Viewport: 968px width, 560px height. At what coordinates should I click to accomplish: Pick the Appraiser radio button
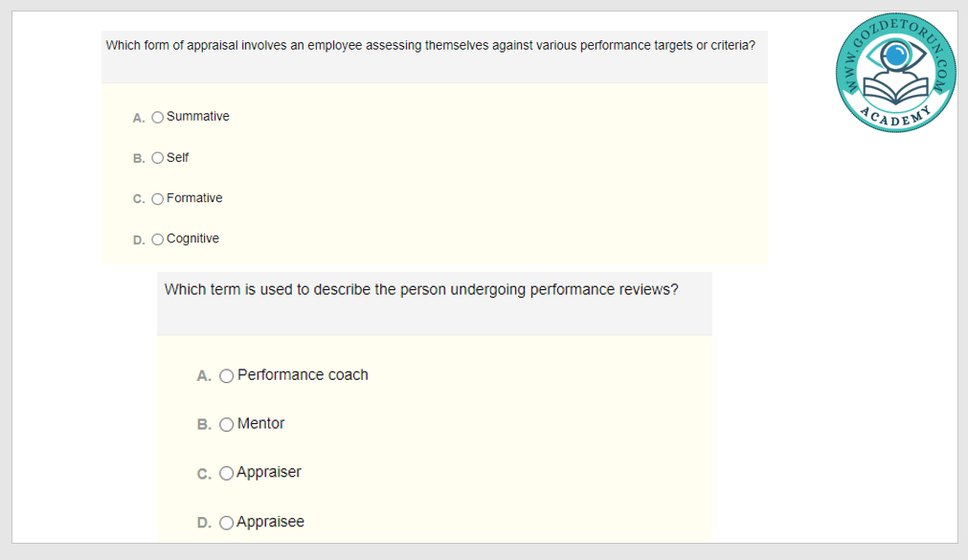227,473
